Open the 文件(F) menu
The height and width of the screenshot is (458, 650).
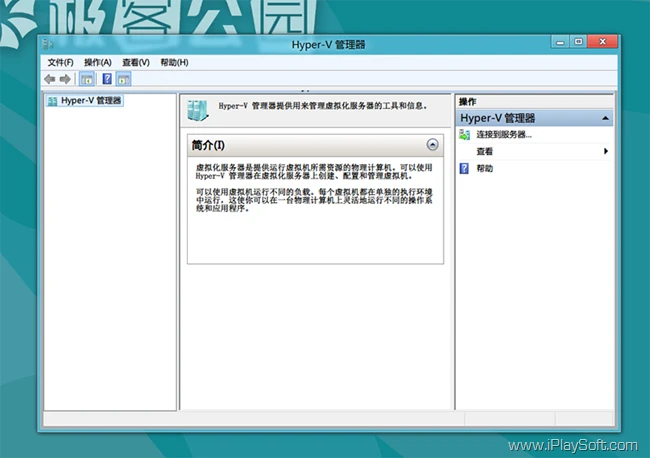click(x=61, y=63)
